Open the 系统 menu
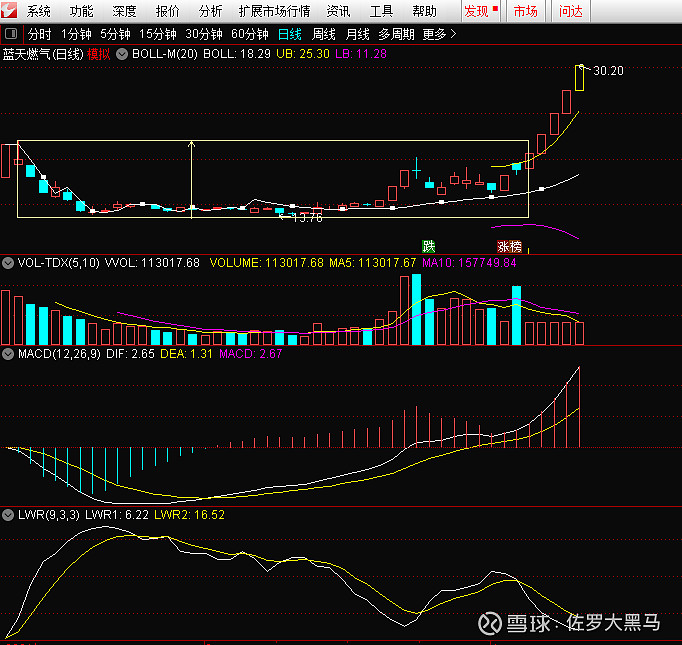Screen dimensions: 682x645 point(38,11)
